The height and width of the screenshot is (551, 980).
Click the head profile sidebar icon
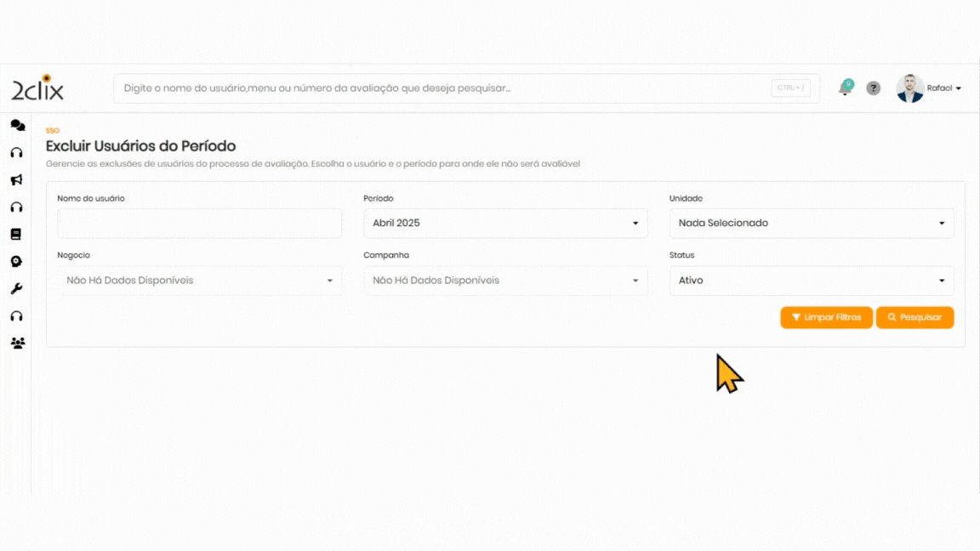16,262
